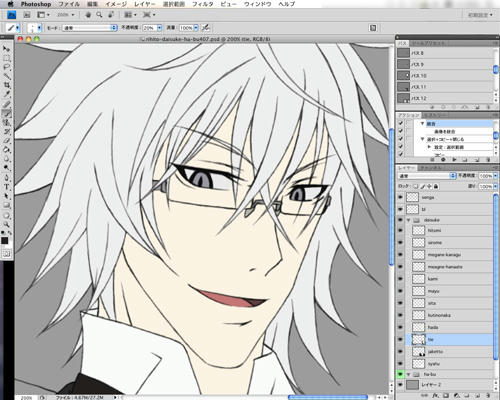Screen dimensions: 500x400
Task: Click the layer opacity 100% field
Action: (x=485, y=176)
